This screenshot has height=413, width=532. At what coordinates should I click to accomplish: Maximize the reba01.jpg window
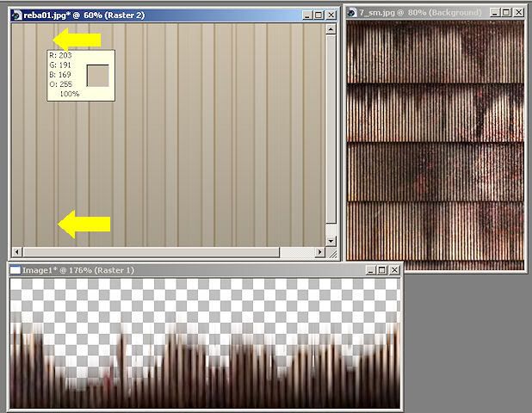(x=319, y=15)
